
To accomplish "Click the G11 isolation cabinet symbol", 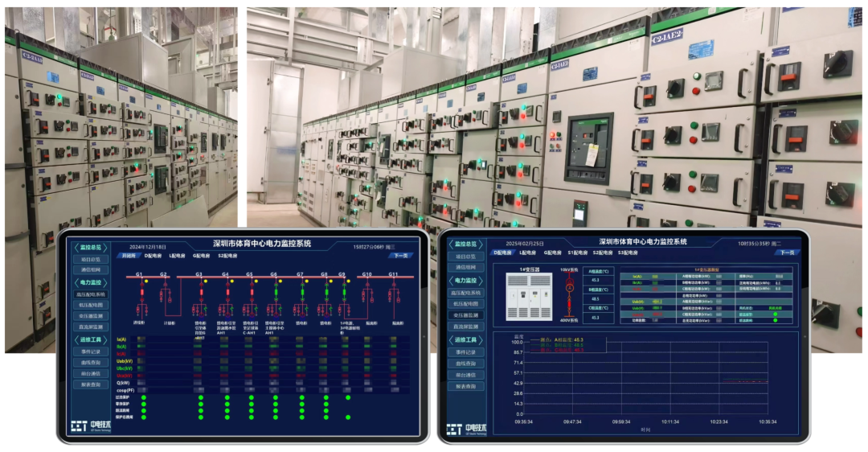I will coord(394,292).
